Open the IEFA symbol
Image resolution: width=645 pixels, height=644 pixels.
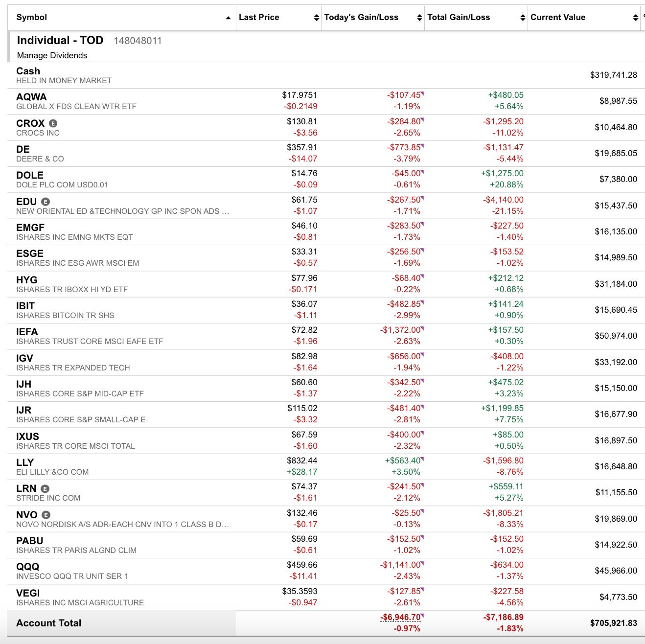coord(27,332)
